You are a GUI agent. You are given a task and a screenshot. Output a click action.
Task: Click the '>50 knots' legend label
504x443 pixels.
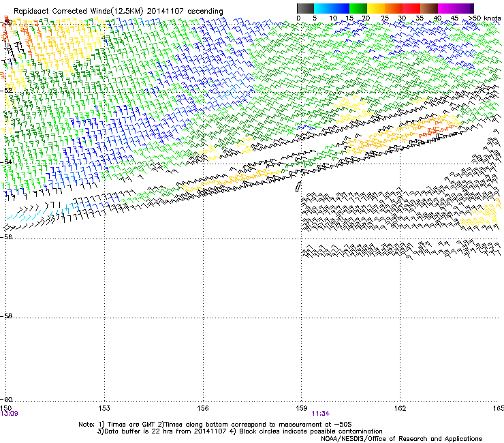[484, 18]
